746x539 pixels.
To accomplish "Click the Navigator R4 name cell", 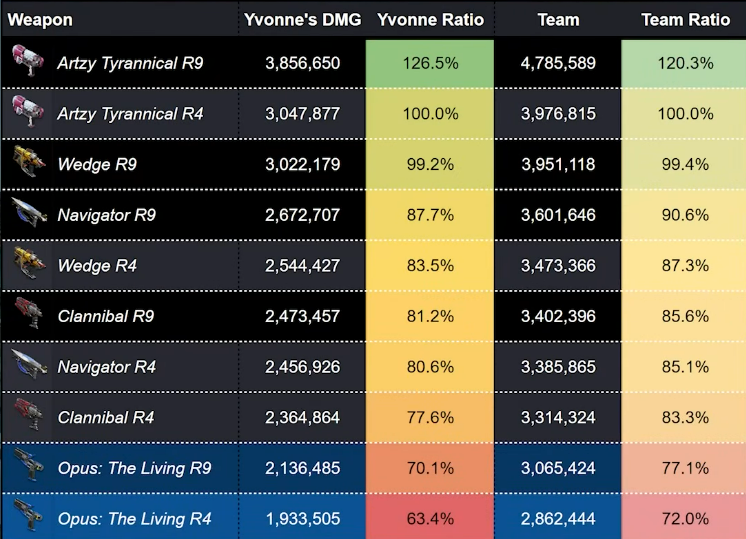I will point(107,367).
